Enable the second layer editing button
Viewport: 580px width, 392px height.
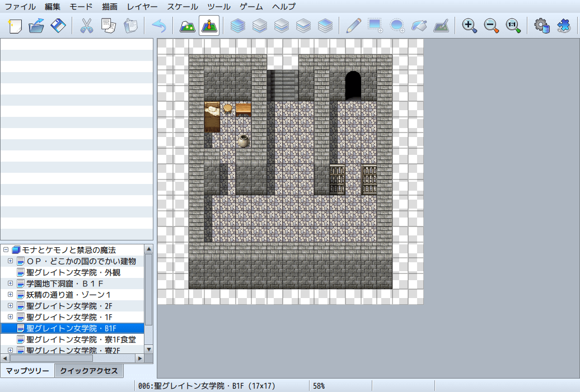point(260,25)
